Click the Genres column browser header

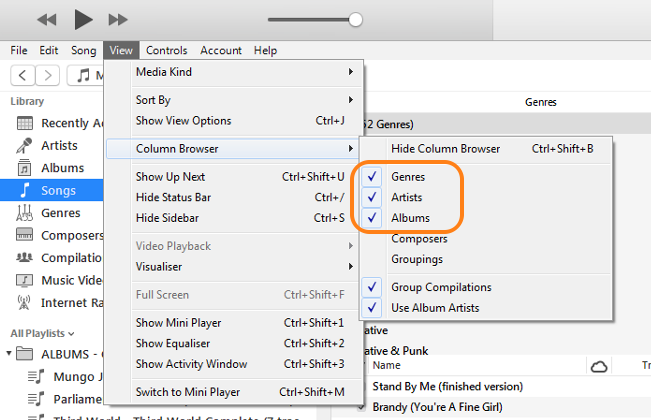tap(541, 103)
